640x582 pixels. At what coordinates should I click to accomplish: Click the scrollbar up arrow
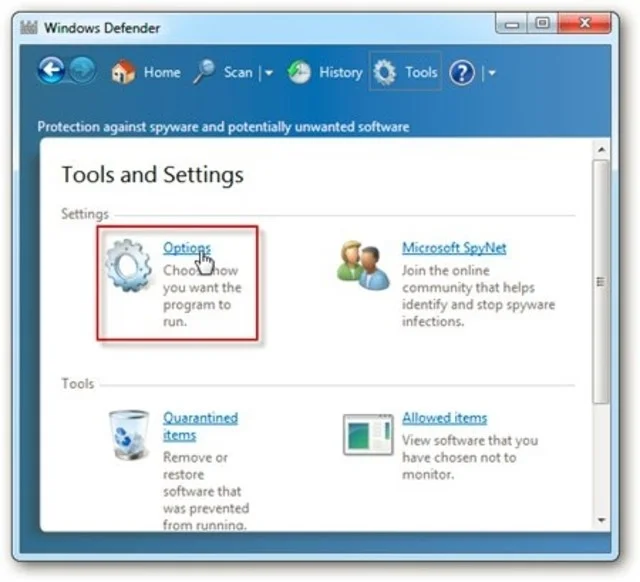point(601,150)
